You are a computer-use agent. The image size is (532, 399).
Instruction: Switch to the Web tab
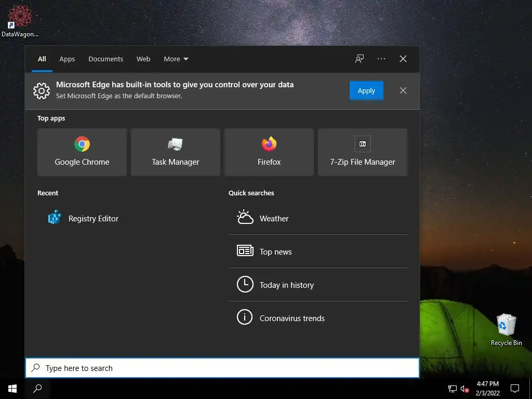tap(143, 59)
